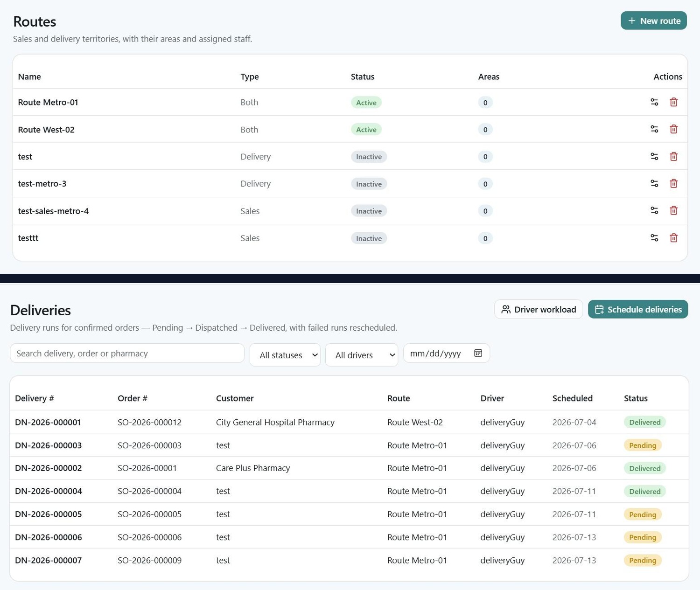Screen dimensions: 700x590
Task: Open settings for the testtt route
Action: pos(654,238)
